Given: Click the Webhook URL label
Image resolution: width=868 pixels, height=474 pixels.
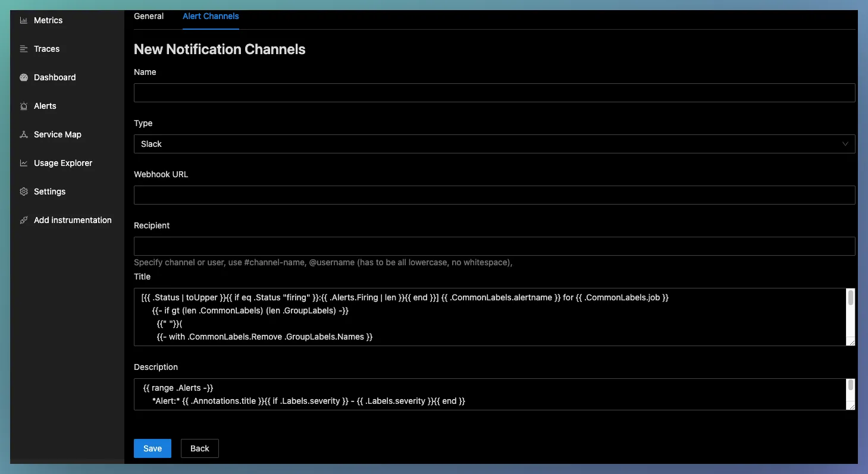Looking at the screenshot, I should coord(161,174).
